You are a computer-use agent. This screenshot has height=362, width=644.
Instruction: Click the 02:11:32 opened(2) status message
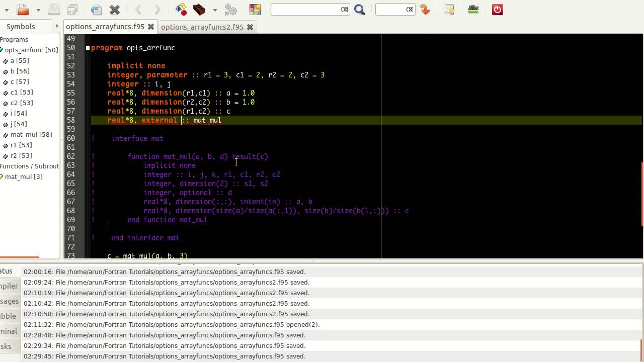(x=172, y=324)
